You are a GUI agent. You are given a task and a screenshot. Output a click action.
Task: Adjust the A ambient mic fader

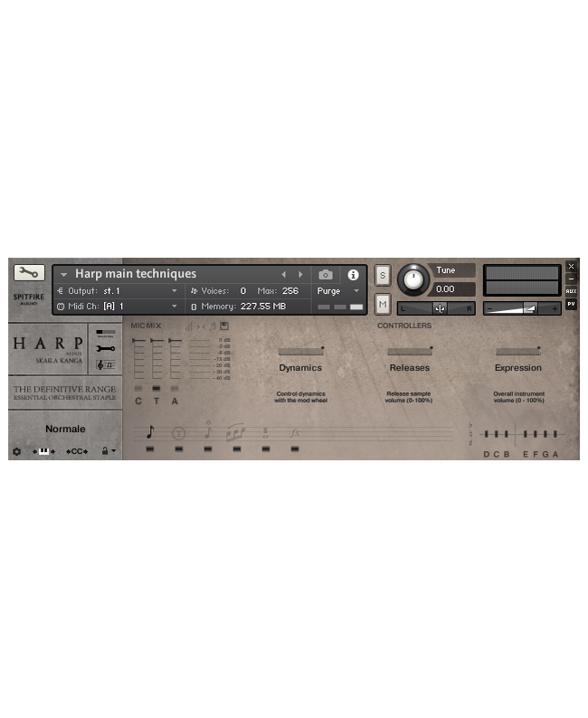[x=175, y=358]
